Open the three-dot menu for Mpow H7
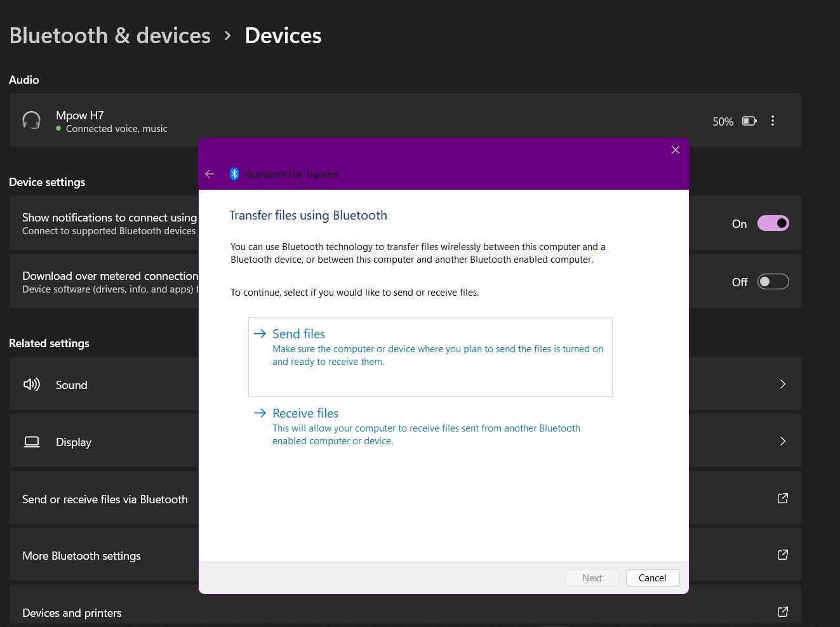The image size is (840, 627). (x=773, y=121)
